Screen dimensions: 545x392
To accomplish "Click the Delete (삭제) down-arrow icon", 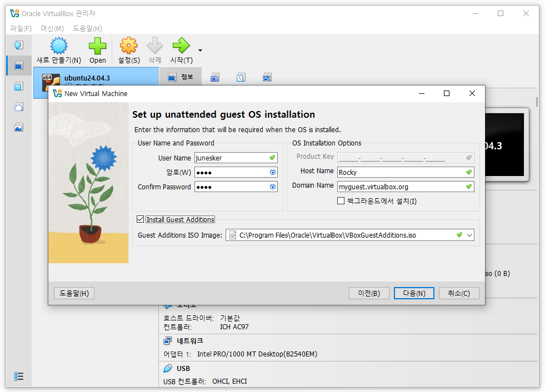I will 154,46.
